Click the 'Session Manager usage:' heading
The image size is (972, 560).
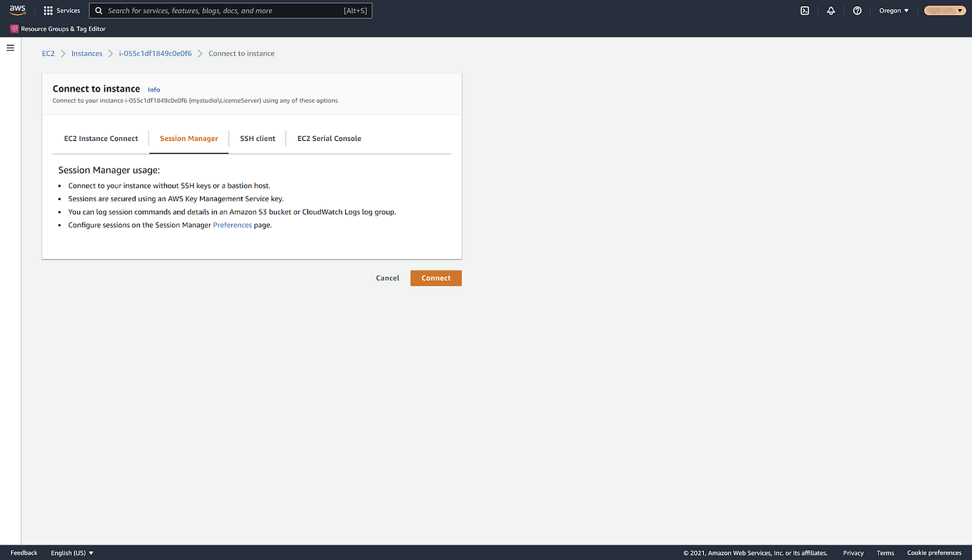click(109, 170)
